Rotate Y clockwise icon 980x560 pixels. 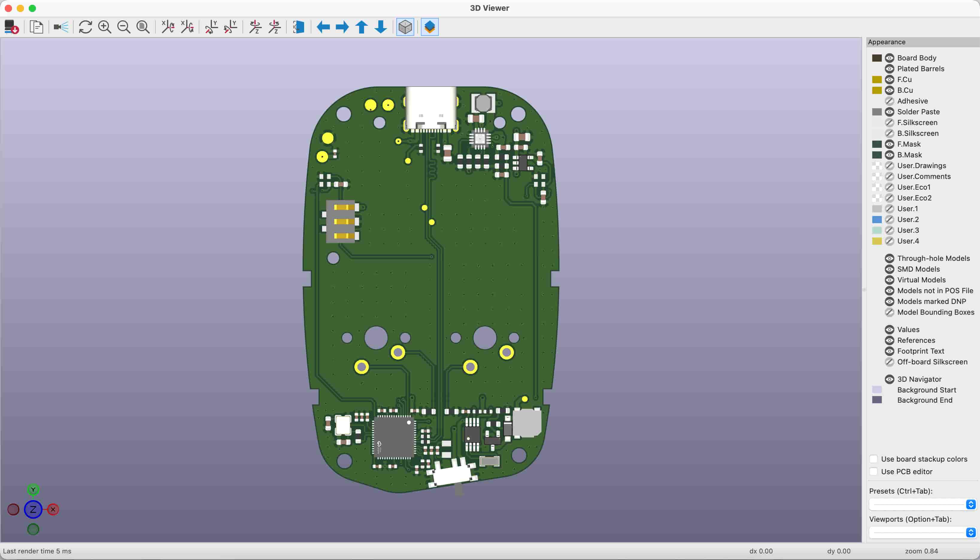click(x=211, y=27)
